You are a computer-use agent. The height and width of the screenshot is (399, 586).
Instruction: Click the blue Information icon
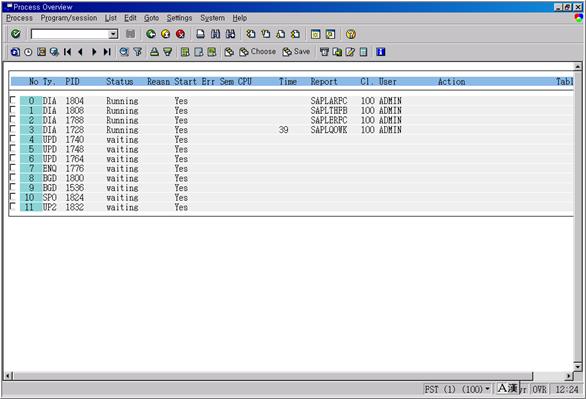click(380, 52)
